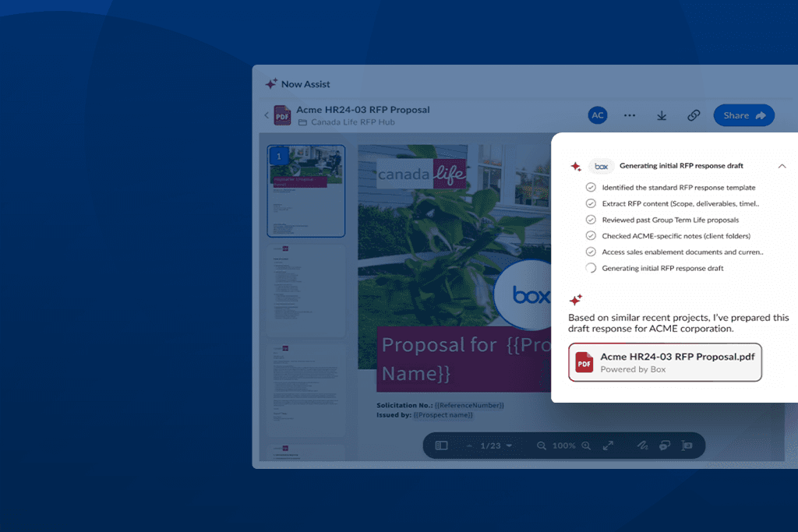
Task: Select the first page thumbnail in sidebar
Action: coord(306,191)
